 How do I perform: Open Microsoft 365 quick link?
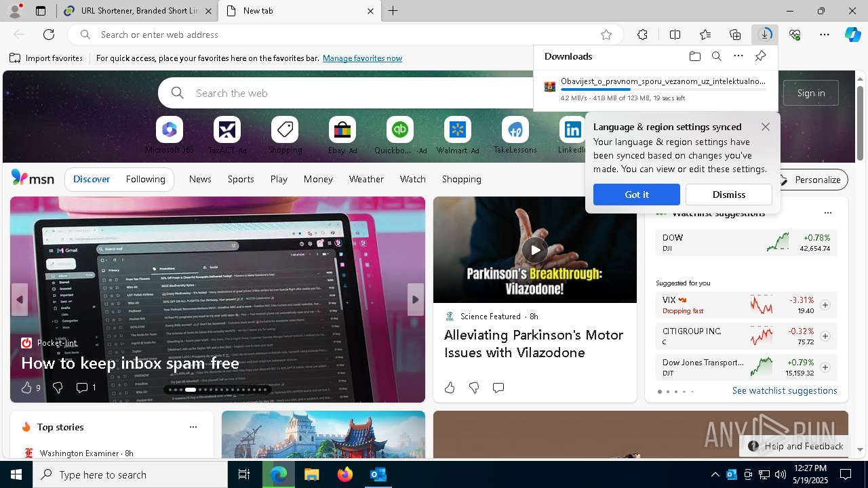170,136
